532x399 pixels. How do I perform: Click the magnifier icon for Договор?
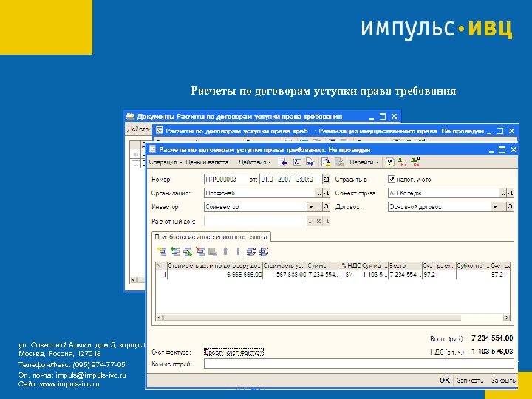(510, 206)
